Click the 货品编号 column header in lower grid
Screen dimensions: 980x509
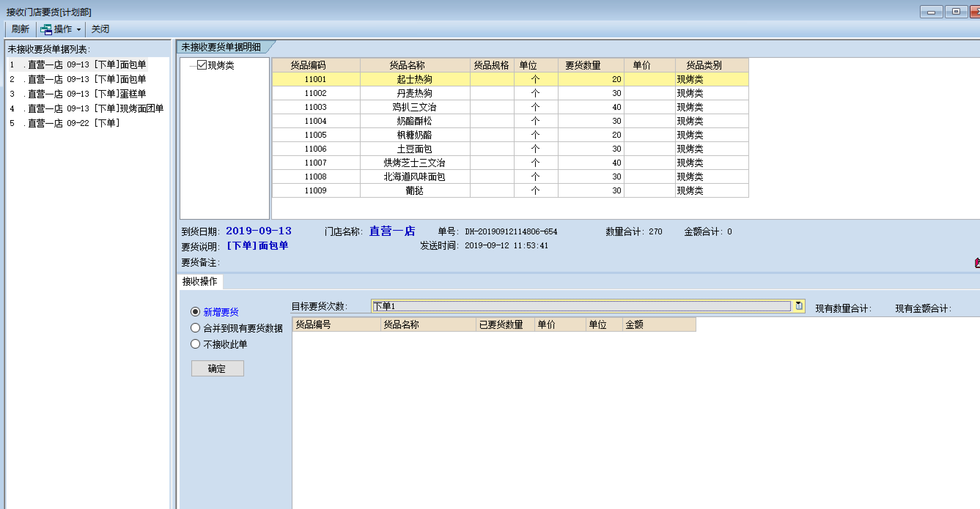pos(336,324)
